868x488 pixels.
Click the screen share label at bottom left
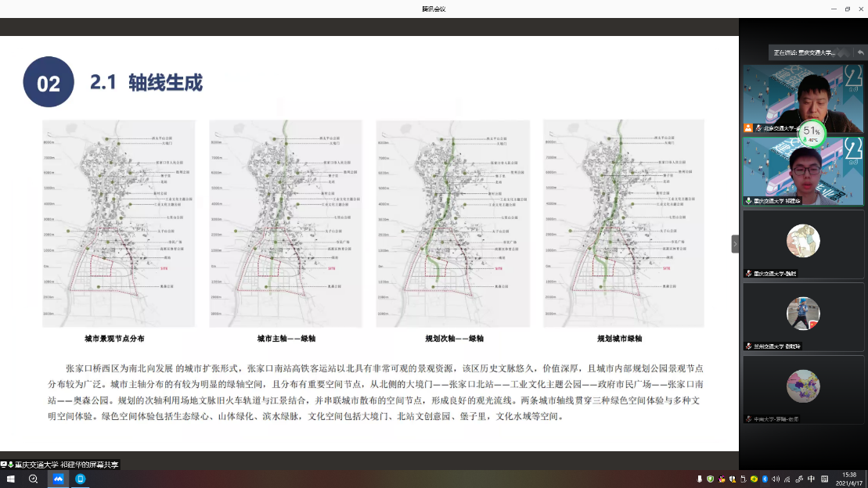click(x=61, y=465)
